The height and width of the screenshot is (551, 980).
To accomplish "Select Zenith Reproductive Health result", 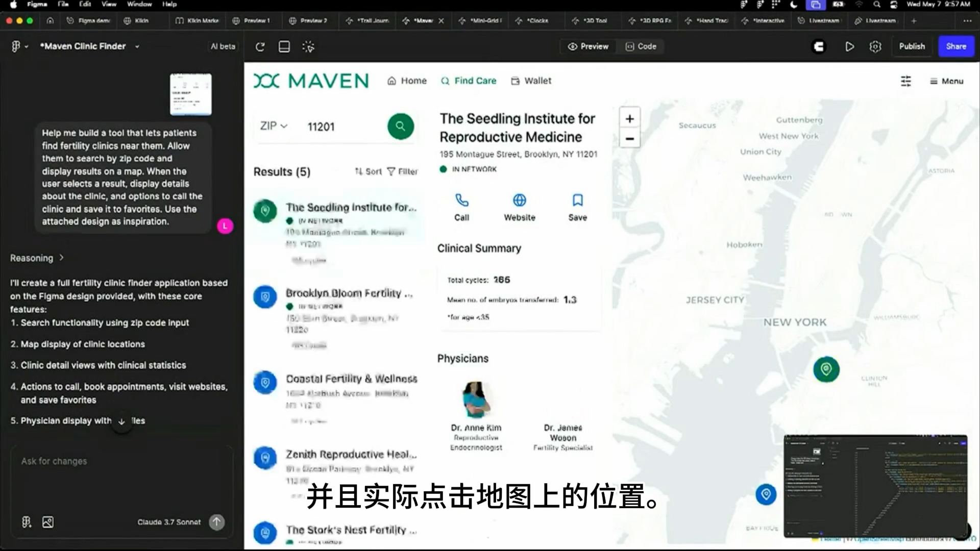I will [x=337, y=473].
